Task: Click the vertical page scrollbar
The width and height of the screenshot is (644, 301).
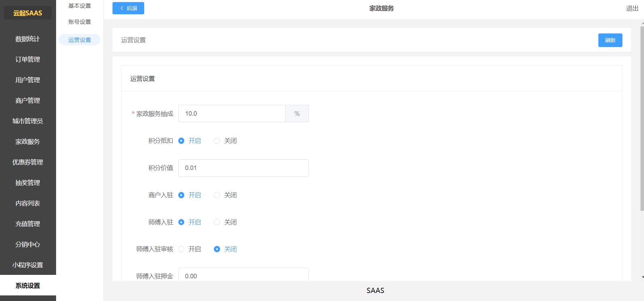Action: click(642, 118)
